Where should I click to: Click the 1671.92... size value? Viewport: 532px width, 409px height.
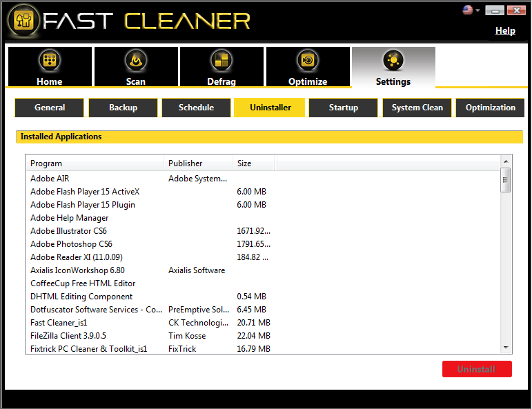tap(253, 231)
